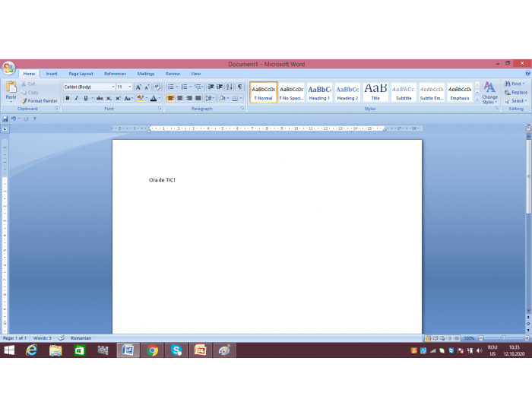Increase paragraph indent

pos(220,87)
